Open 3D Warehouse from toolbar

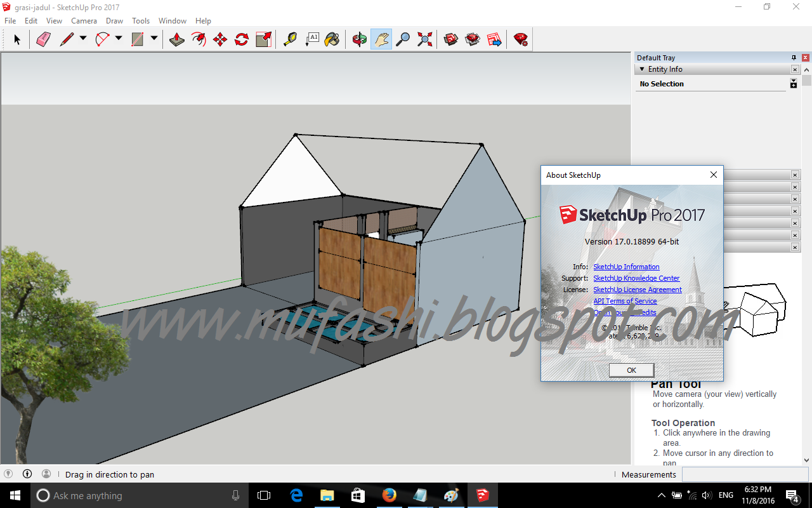click(x=451, y=39)
